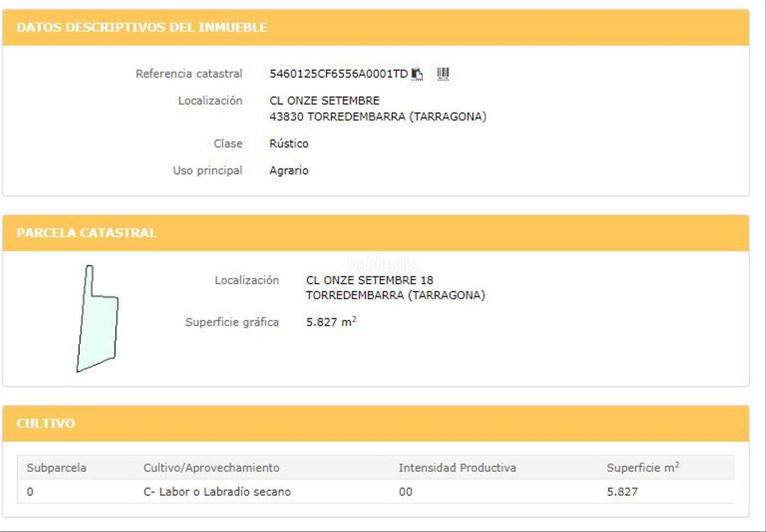Click the 'Superficie gráfica' label

pos(232,322)
